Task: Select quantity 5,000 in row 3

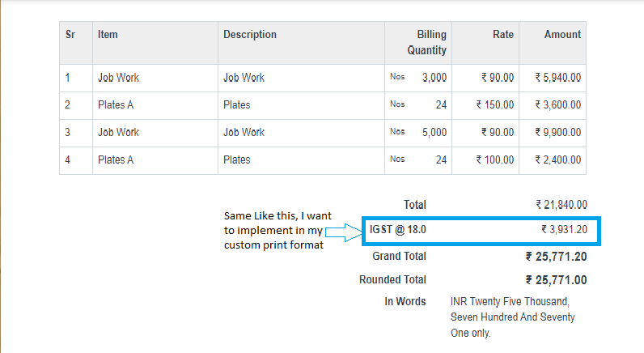Action: (x=434, y=132)
